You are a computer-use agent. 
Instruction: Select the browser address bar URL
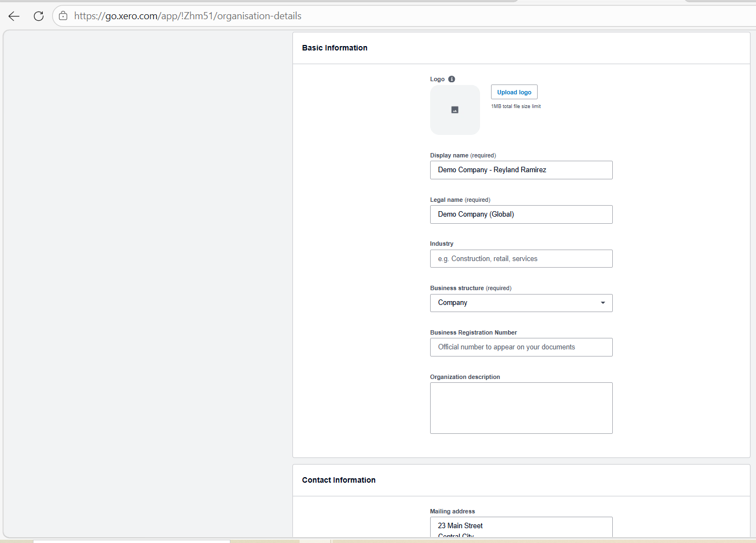188,16
